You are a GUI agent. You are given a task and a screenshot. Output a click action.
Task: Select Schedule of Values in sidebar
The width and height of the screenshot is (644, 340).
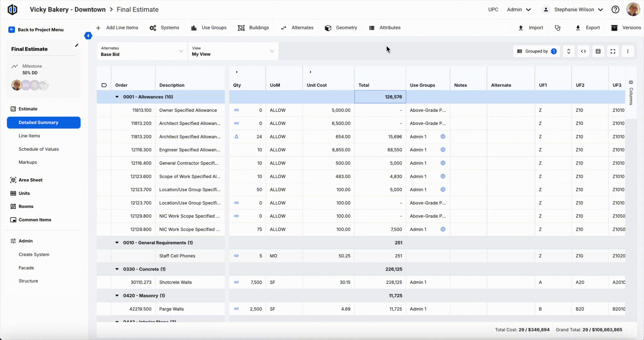[38, 149]
